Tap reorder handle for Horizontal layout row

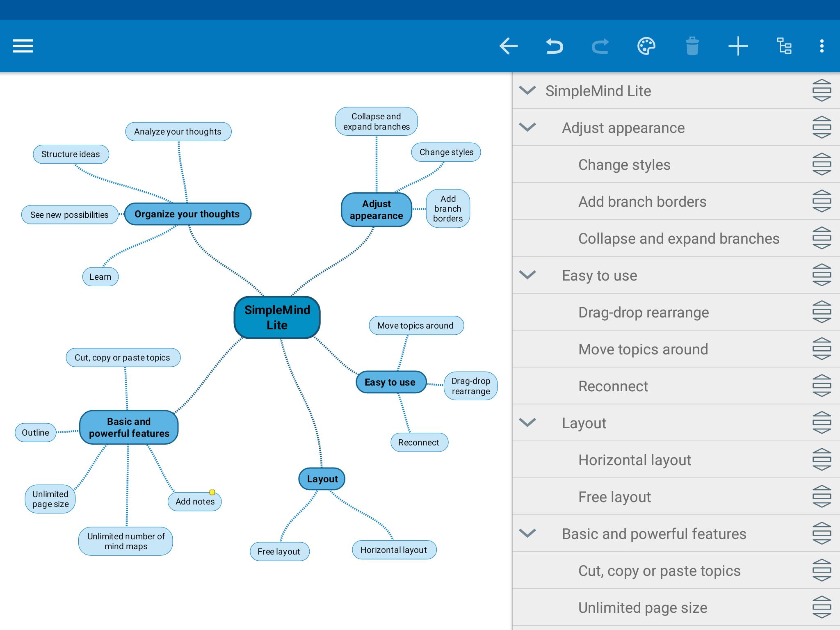pyautogui.click(x=822, y=460)
